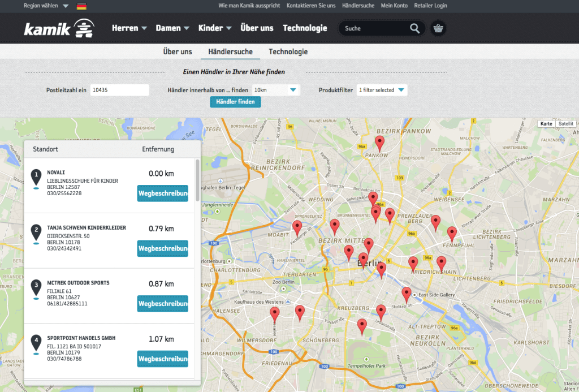Screen dimensions: 579x392
Task: Click the number 3 pin beside McTrek
Action: (x=36, y=289)
